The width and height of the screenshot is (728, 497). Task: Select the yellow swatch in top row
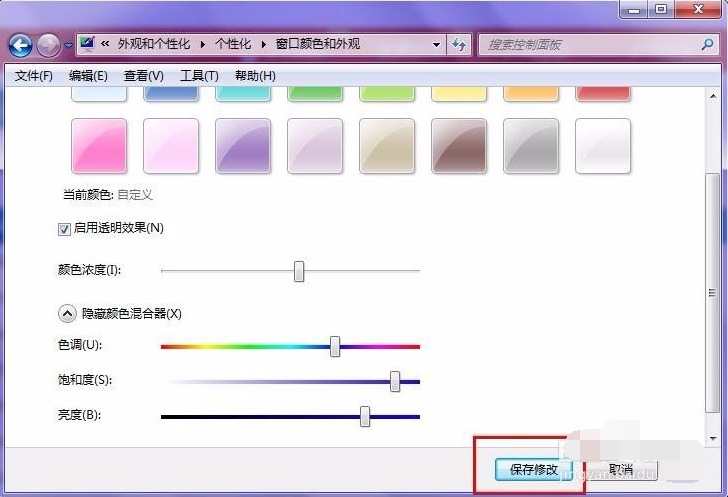(x=459, y=94)
